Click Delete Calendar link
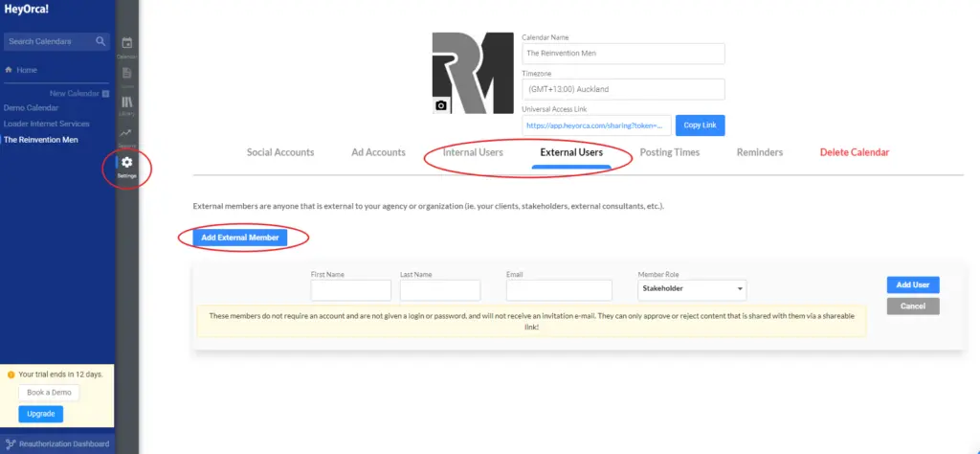Image resolution: width=980 pixels, height=454 pixels. pos(854,152)
